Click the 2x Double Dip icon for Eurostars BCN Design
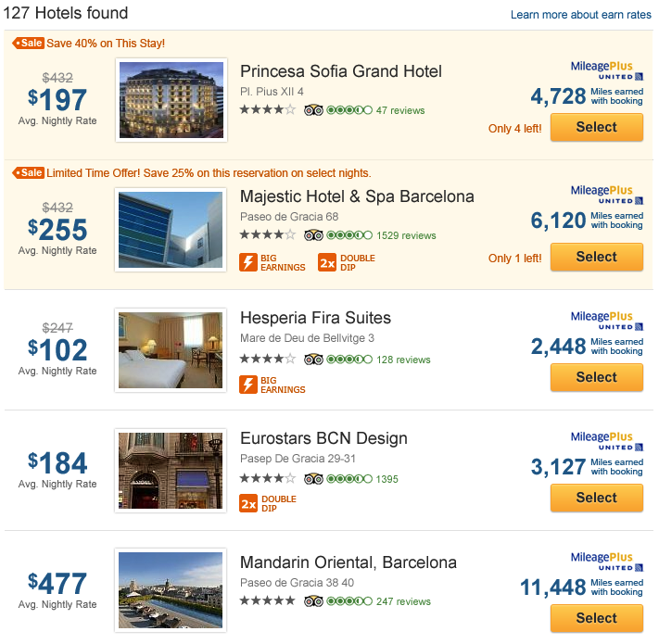The height and width of the screenshot is (644, 659). coord(248,504)
